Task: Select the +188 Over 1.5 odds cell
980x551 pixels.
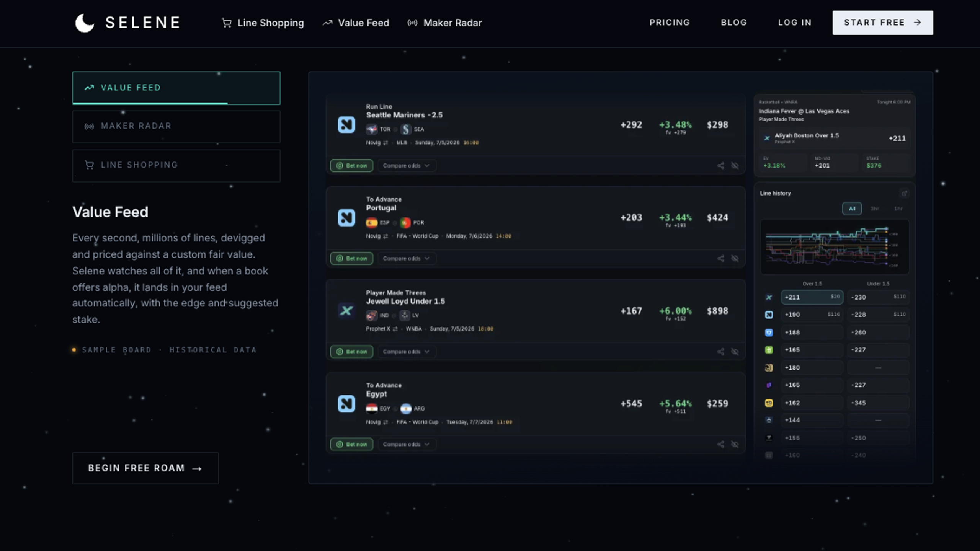Action: [812, 333]
